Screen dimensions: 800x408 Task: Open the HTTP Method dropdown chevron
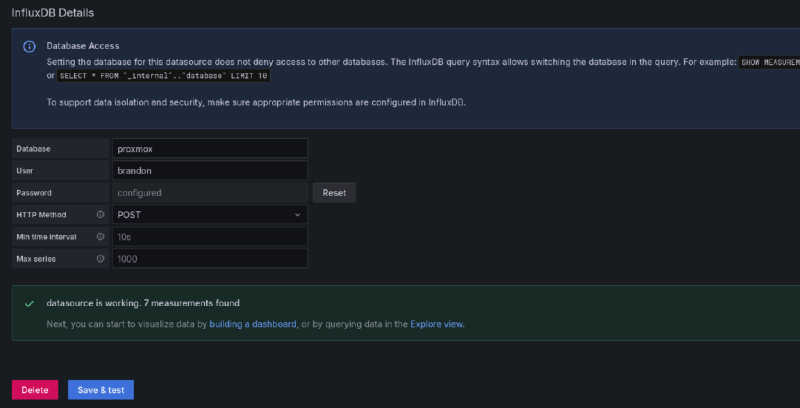click(297, 214)
